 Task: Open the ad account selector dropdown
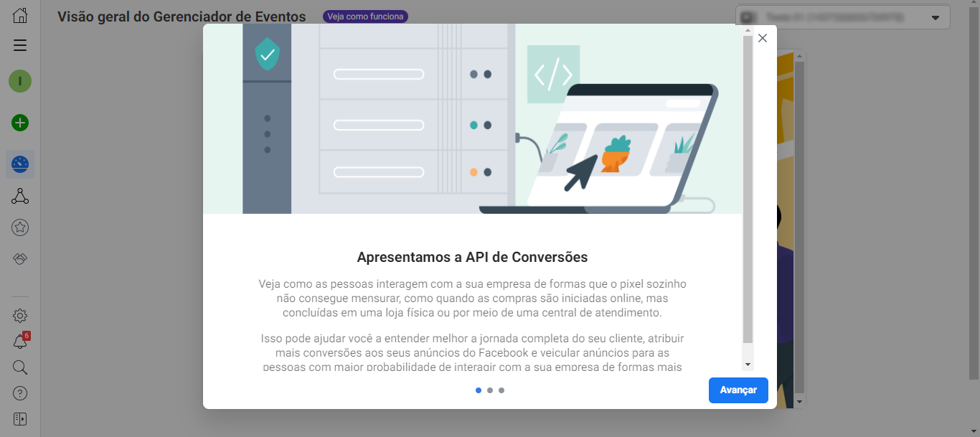pos(843,17)
